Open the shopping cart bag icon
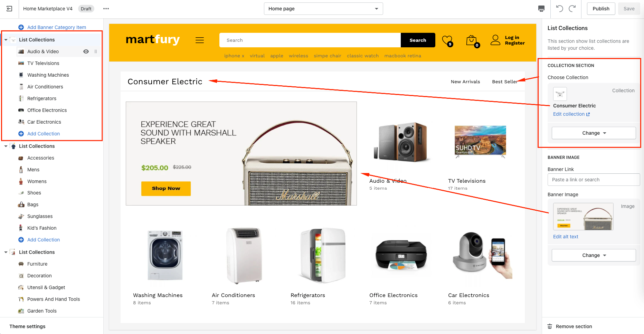 (x=472, y=40)
